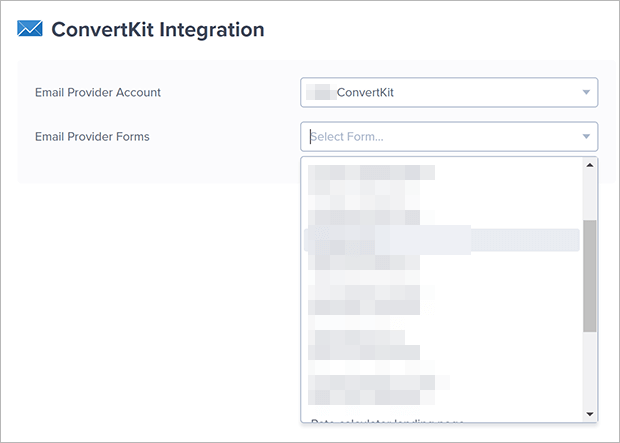
Task: Click the Email Provider Forms label
Action: (x=92, y=137)
